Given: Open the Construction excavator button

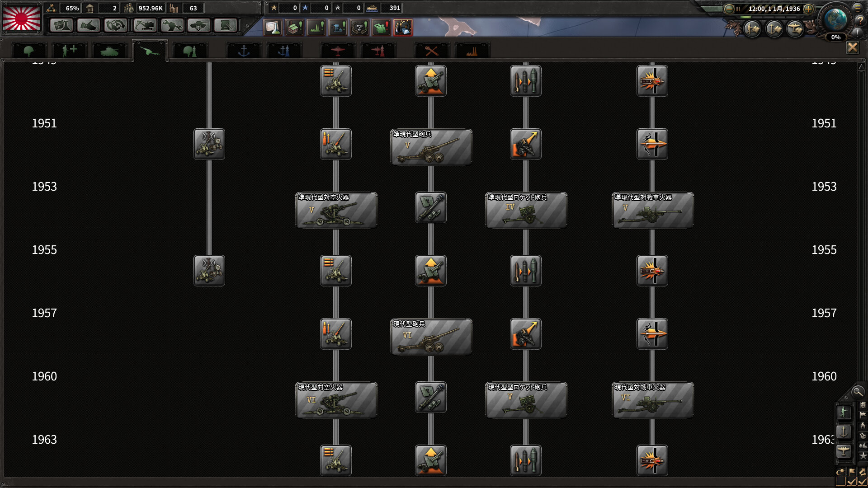Looking at the screenshot, I should (145, 26).
